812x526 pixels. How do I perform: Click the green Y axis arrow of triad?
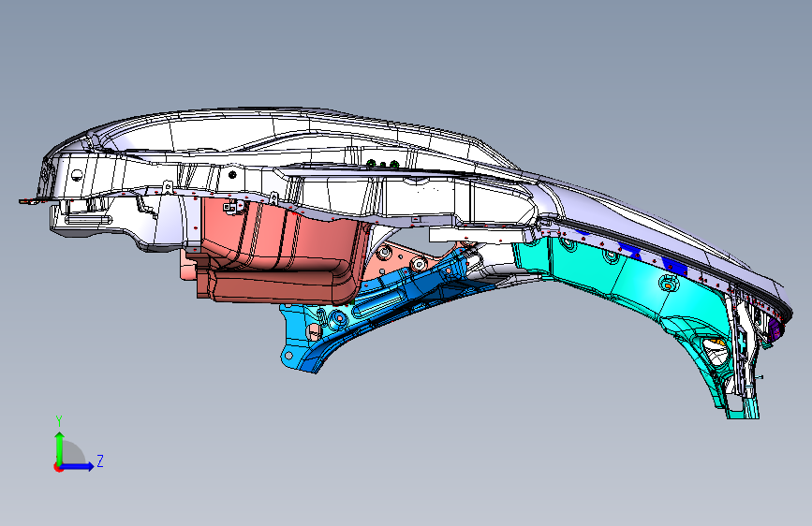pos(60,448)
